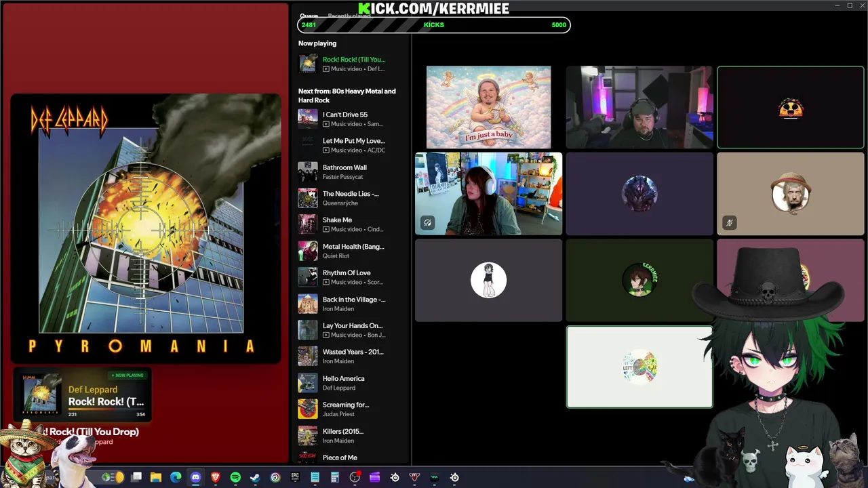Select Hello America by Def Leppard
The width and height of the screenshot is (868, 488).
click(x=352, y=383)
